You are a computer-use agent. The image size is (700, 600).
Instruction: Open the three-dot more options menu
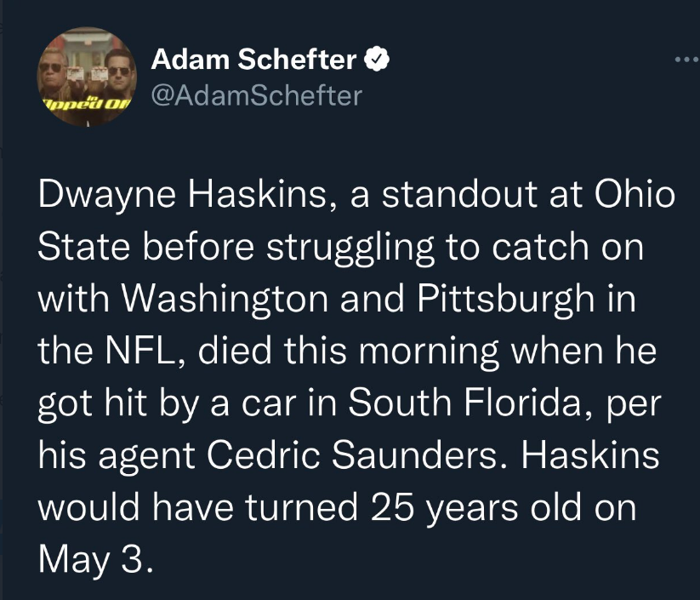pos(683,60)
